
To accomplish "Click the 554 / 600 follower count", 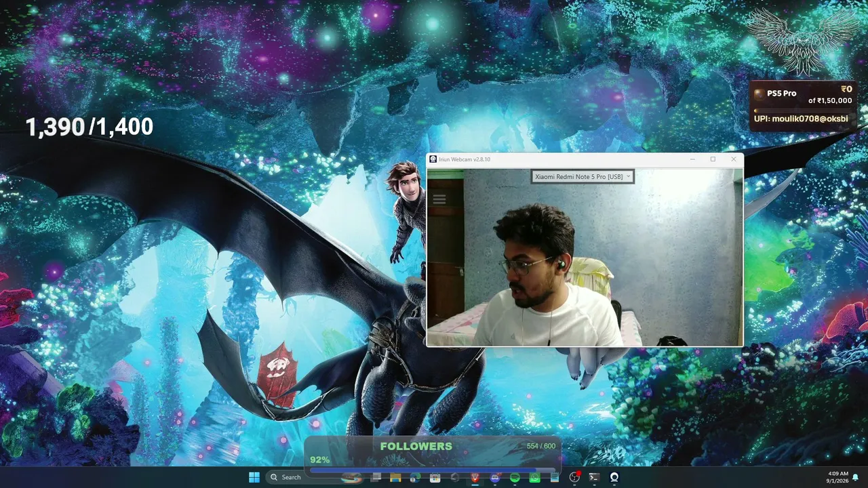I will 540,446.
